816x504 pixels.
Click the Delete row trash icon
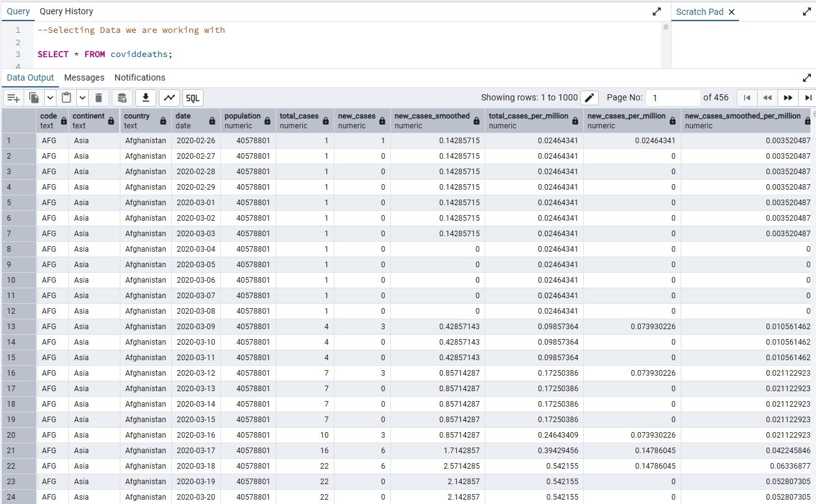pos(99,98)
